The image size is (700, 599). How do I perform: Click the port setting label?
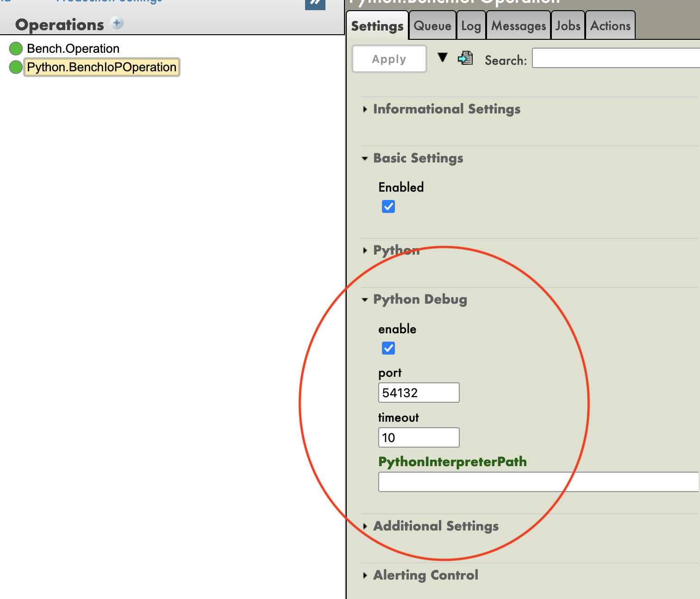[390, 373]
